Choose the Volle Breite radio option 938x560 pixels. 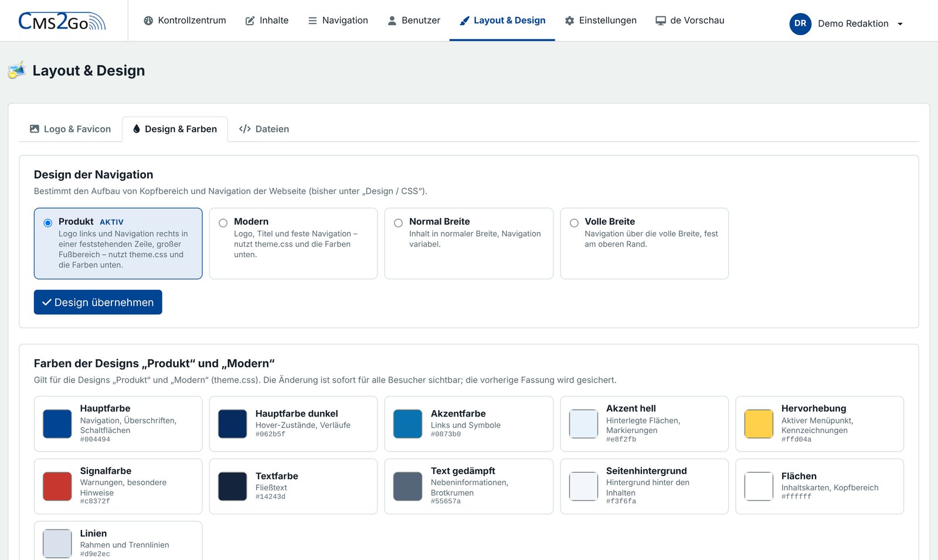tap(575, 223)
